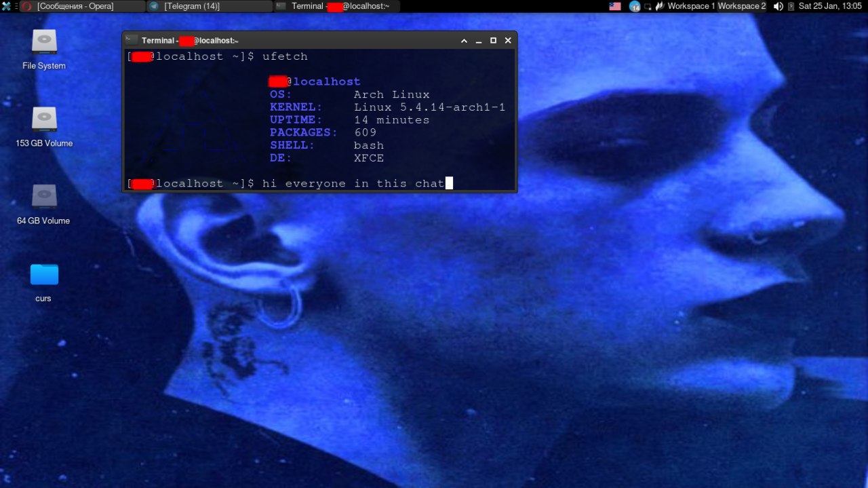Switch to Workspace 2

[742, 6]
